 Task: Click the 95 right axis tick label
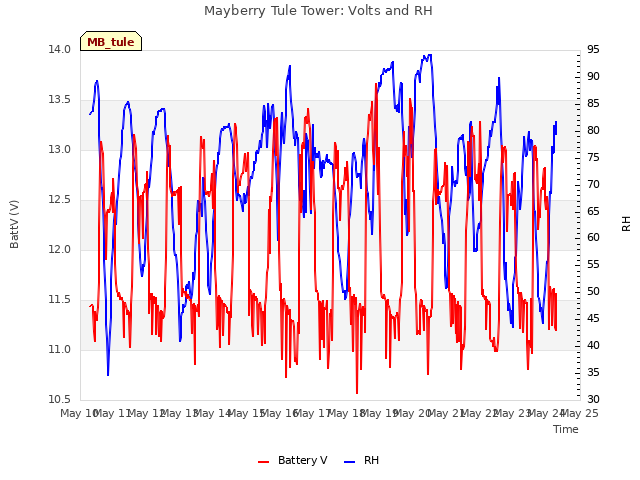pos(593,49)
